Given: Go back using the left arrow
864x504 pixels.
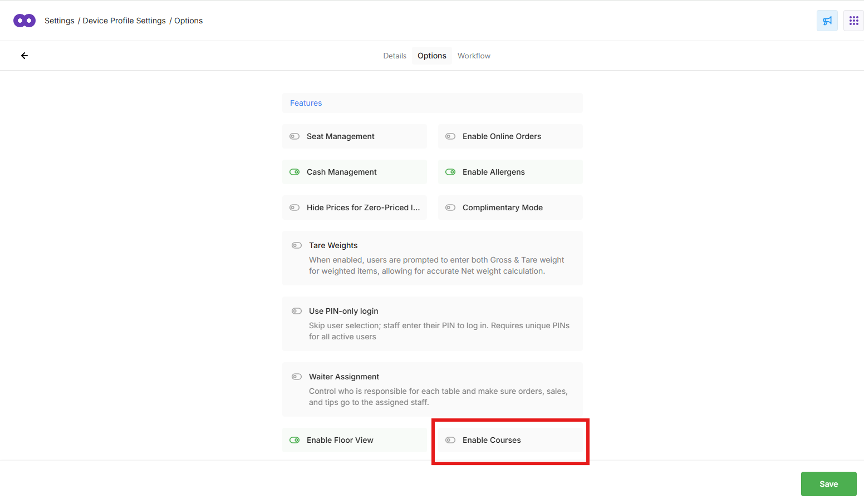Looking at the screenshot, I should point(24,56).
